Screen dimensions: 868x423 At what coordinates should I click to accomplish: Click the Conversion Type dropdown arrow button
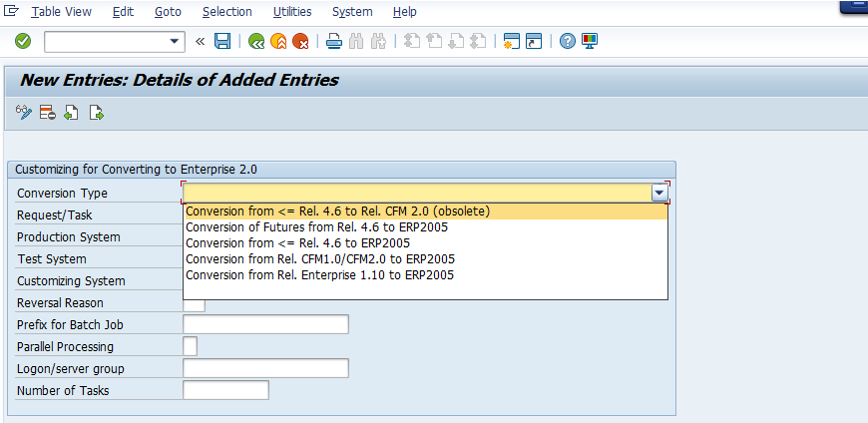(x=659, y=194)
